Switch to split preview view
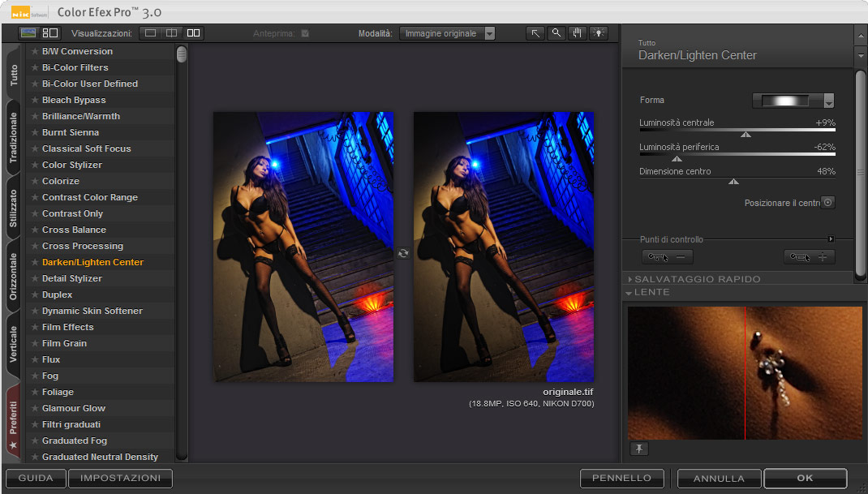This screenshot has width=868, height=494. [x=172, y=33]
